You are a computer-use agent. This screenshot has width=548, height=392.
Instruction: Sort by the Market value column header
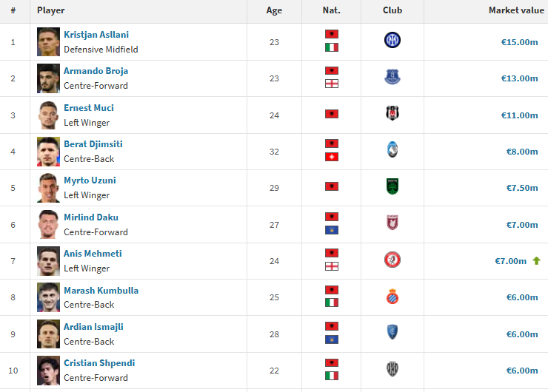point(516,10)
